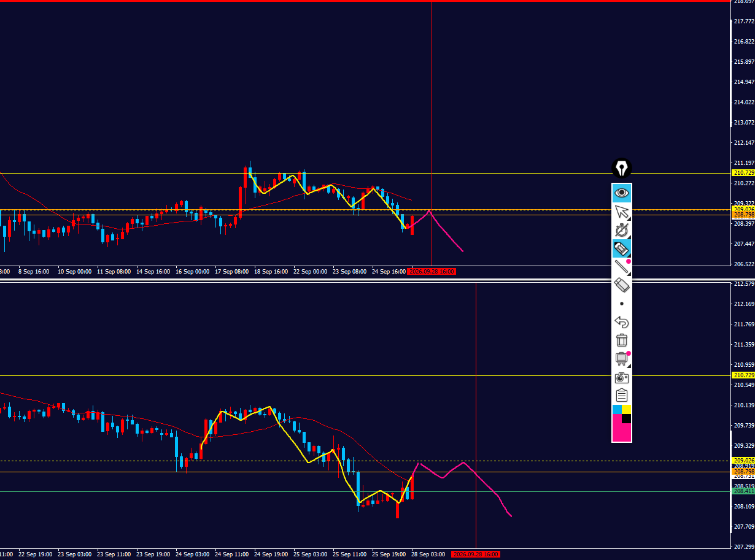Toggle drawing visibility with the eye icon
The image size is (755, 560).
pos(622,193)
